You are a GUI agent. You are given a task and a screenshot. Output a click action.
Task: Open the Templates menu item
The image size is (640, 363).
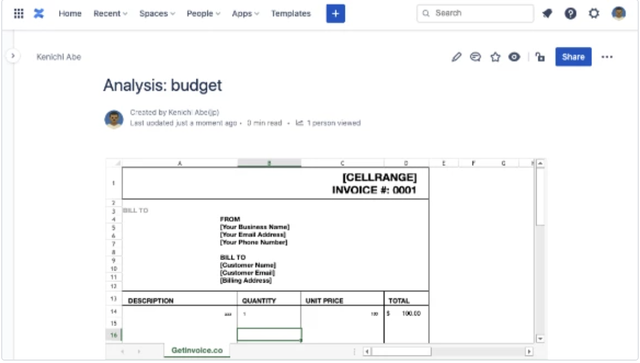click(291, 13)
